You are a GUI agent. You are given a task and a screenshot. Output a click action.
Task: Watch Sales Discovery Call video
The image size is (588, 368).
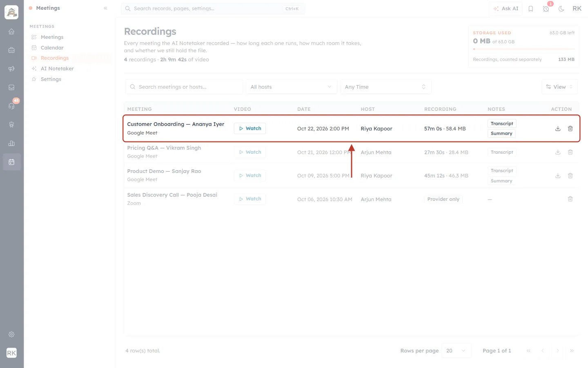click(250, 199)
